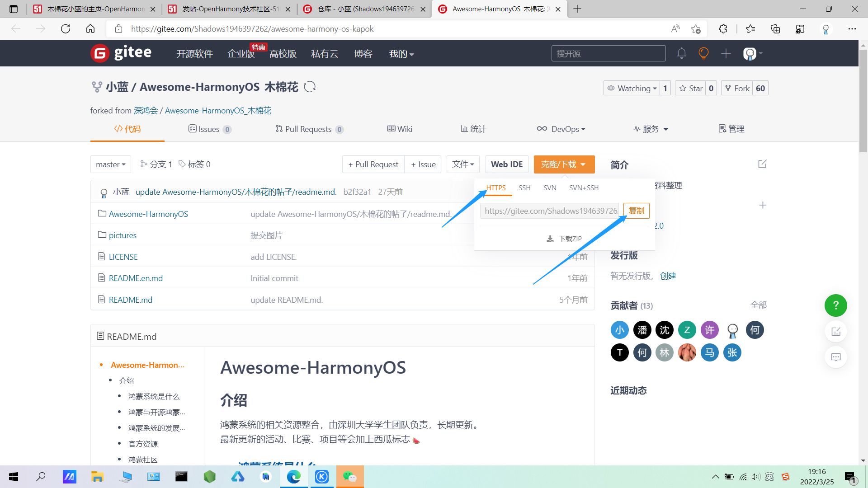Open browser settings ellipsis menu

click(x=852, y=29)
